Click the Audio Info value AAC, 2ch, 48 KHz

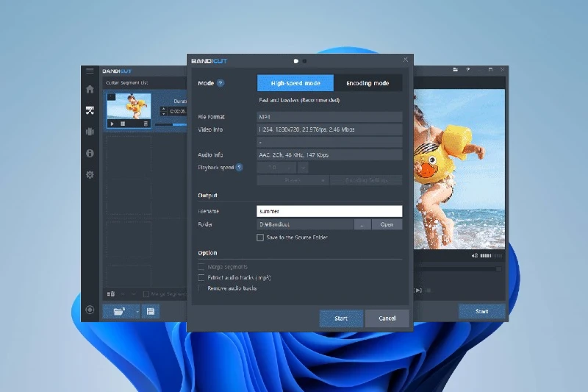coord(329,155)
